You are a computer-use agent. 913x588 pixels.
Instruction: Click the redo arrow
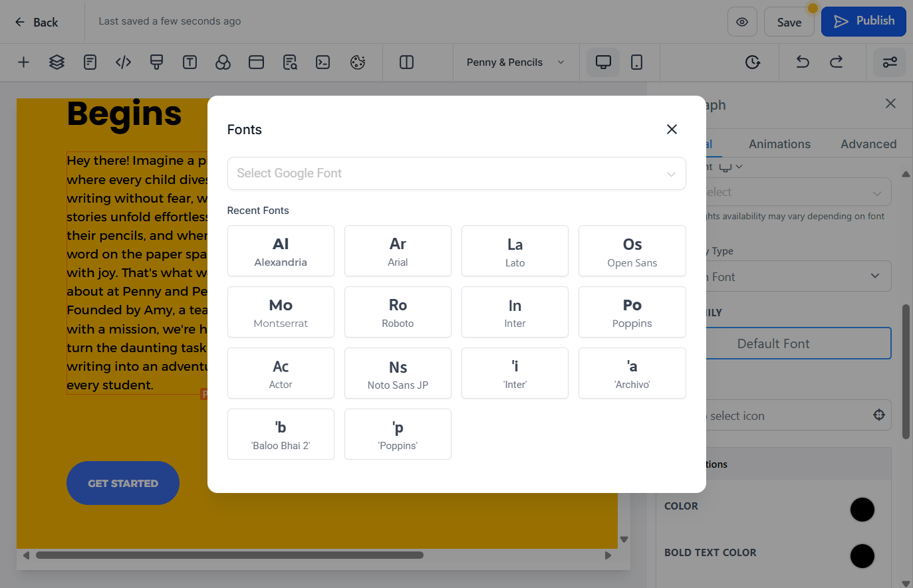pyautogui.click(x=837, y=62)
